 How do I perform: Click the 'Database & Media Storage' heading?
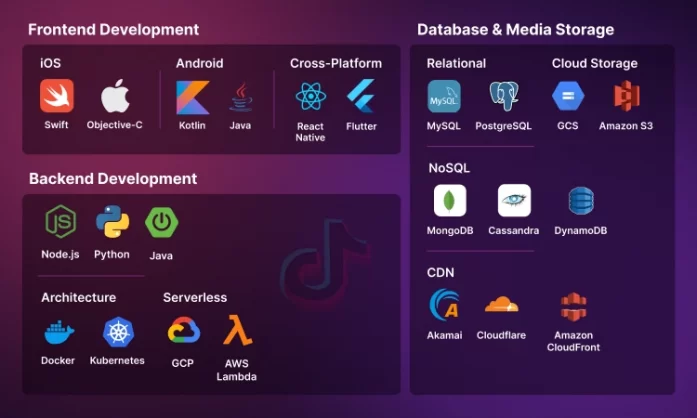click(516, 30)
